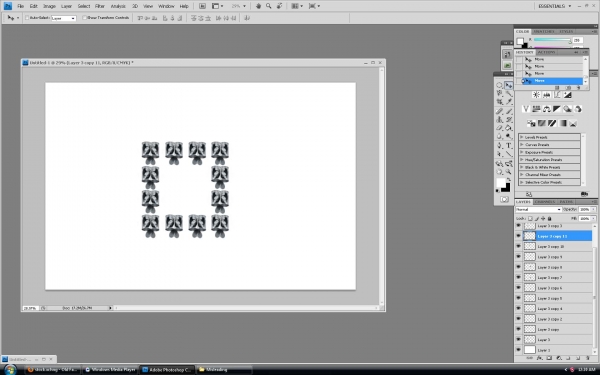Screen dimensions: 600x375
Task: Select the Healing Brush tool
Action: click(500, 111)
